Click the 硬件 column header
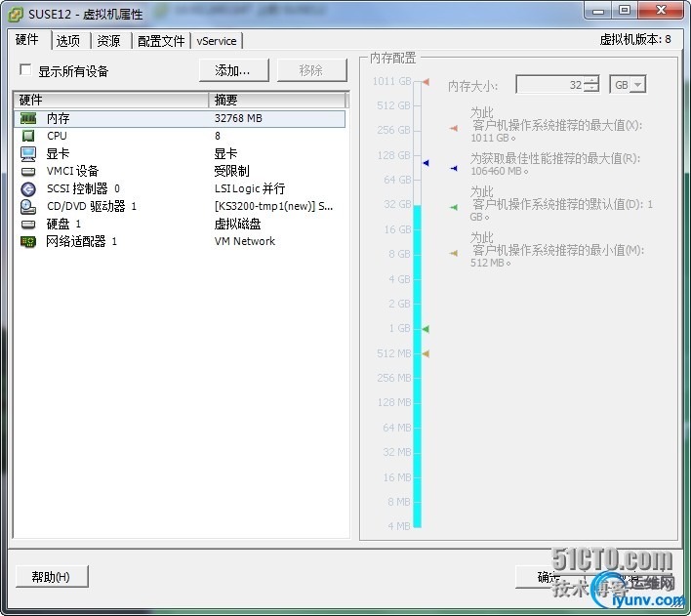 coord(111,101)
